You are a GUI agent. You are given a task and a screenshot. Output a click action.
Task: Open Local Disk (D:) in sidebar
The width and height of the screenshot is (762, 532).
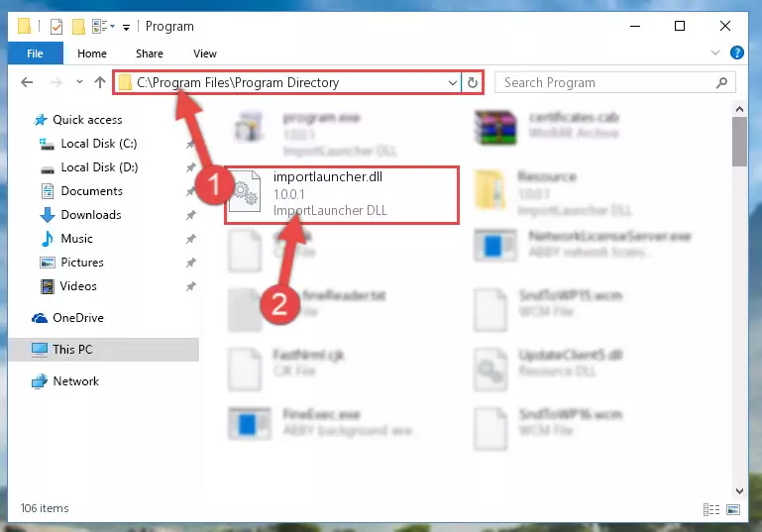click(89, 167)
